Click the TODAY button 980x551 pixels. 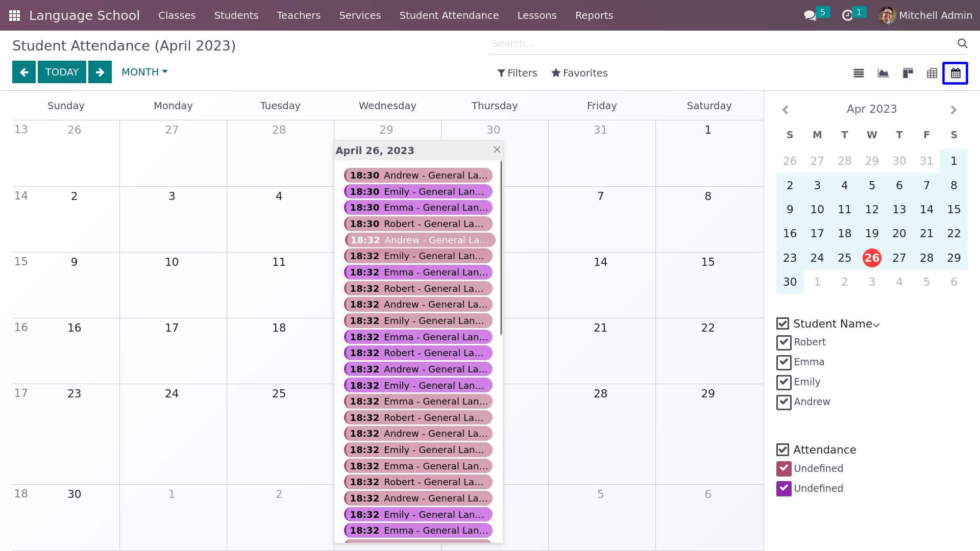point(62,72)
